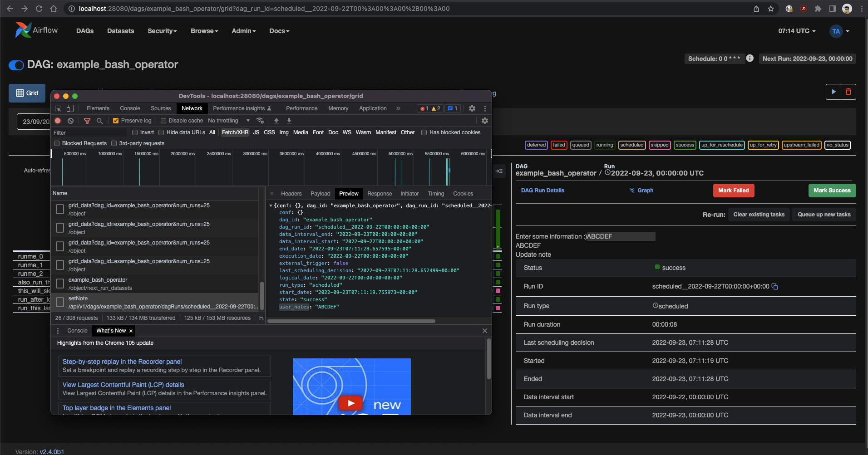Image resolution: width=868 pixels, height=455 pixels.
Task: Open the 07:14 UTC timezone dropdown
Action: tap(797, 31)
